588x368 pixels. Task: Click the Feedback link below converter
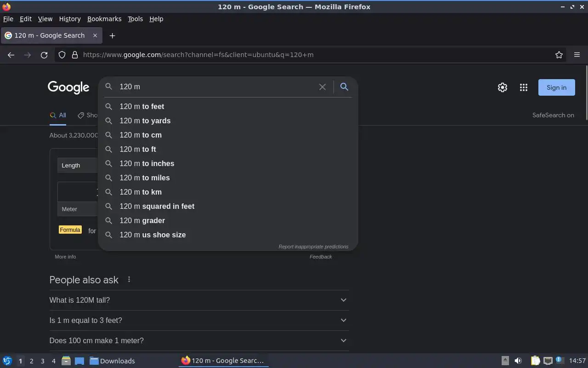tap(321, 257)
